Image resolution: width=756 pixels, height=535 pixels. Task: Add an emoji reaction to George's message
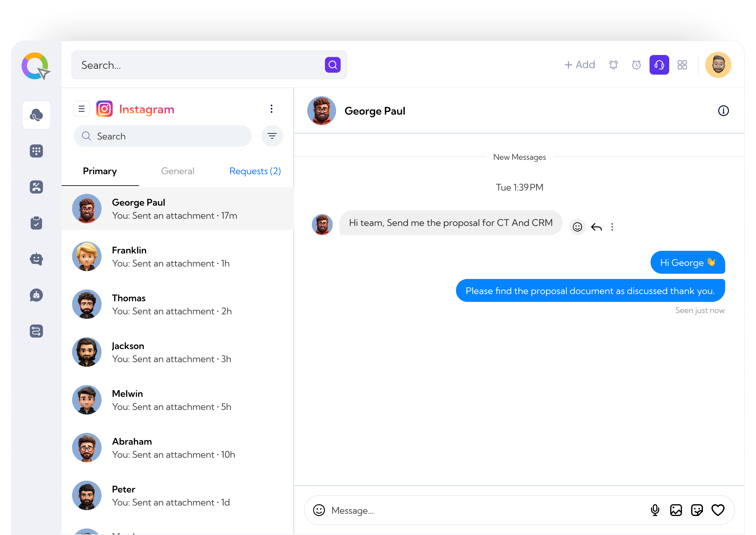click(x=577, y=227)
